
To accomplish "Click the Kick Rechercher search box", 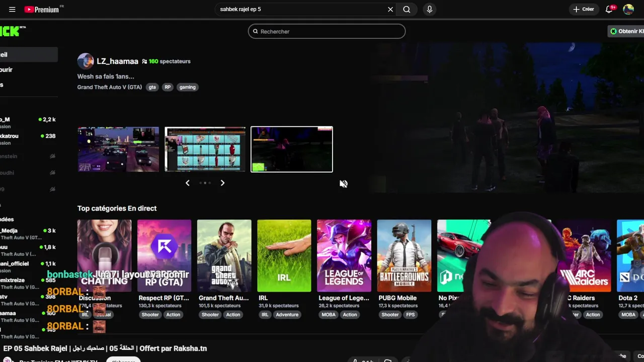I will tap(327, 31).
